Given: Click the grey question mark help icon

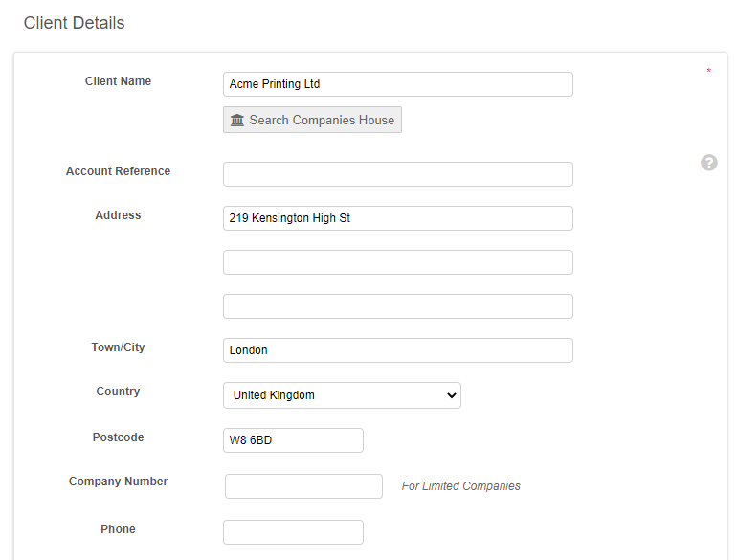Looking at the screenshot, I should (x=708, y=163).
